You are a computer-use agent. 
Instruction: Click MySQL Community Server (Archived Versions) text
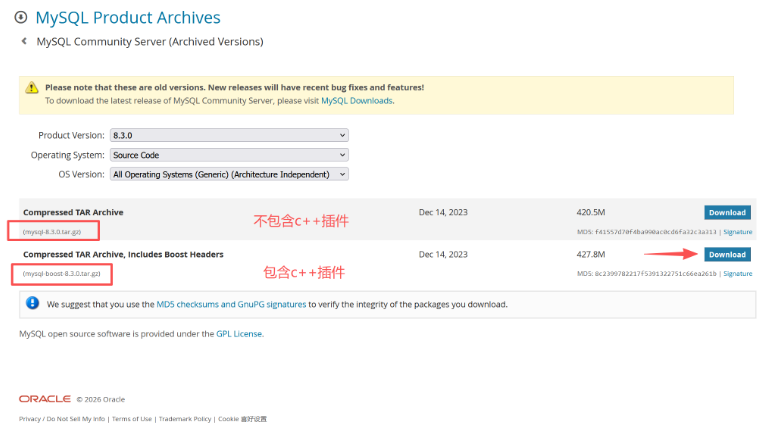[x=150, y=42]
